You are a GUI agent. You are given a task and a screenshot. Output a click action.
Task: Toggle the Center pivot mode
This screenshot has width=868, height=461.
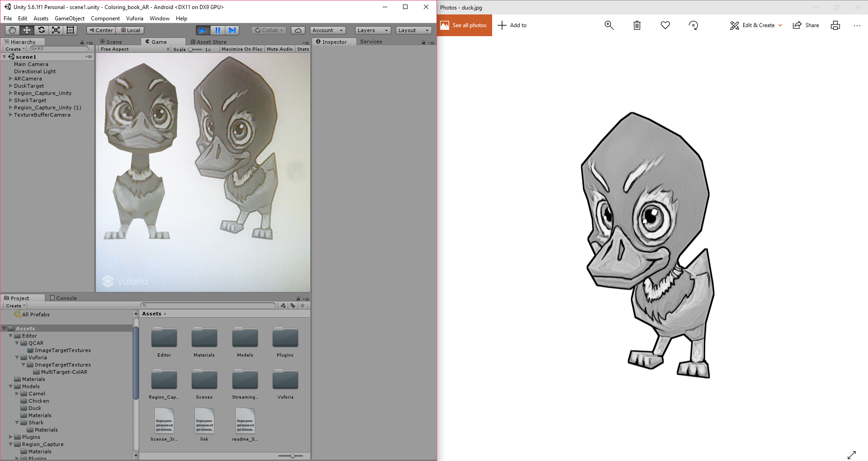point(101,30)
